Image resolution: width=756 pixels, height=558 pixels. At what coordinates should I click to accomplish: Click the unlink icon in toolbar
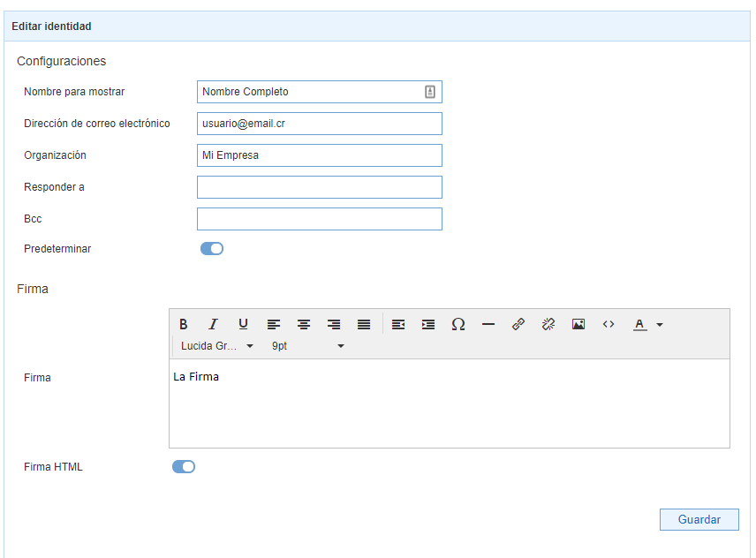pos(548,324)
